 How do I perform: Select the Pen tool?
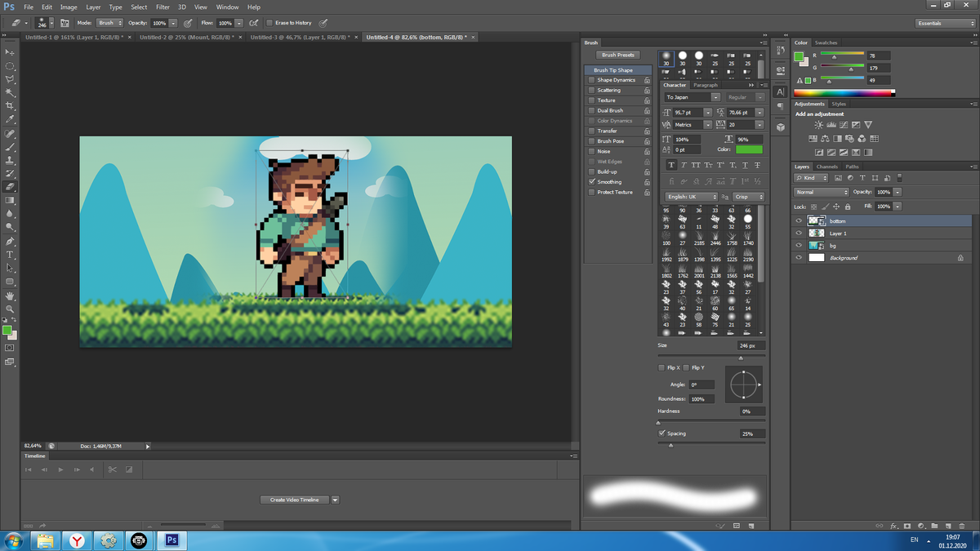point(10,242)
